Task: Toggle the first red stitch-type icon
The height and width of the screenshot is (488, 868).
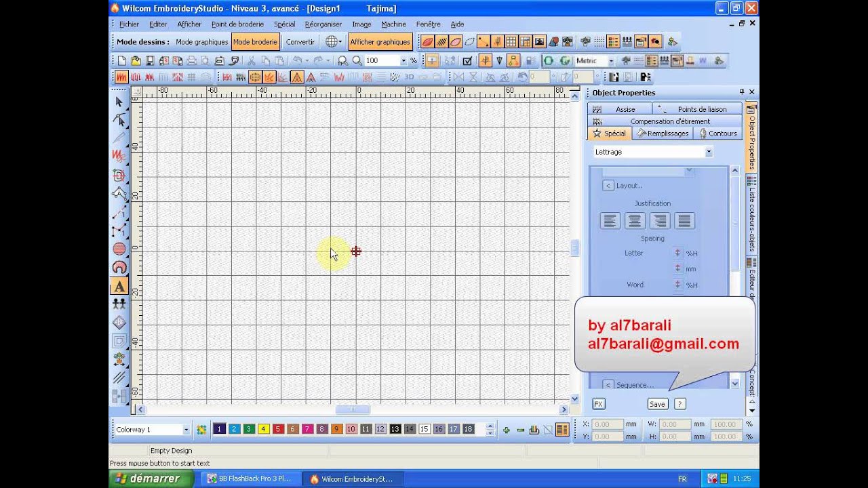Action: tap(121, 77)
